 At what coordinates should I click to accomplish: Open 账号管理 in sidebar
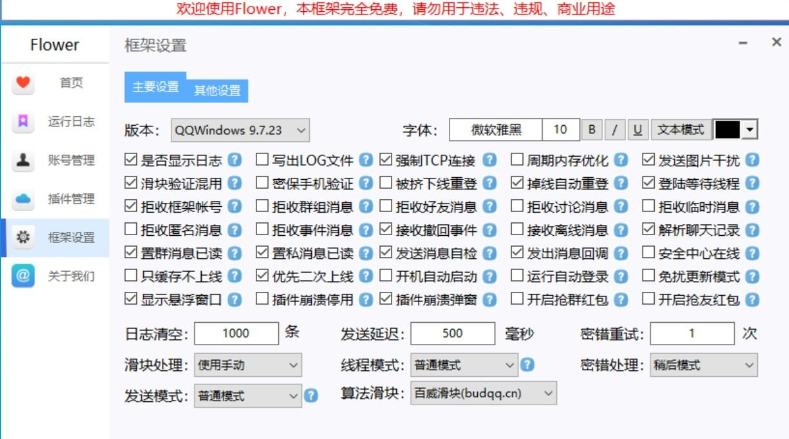click(55, 160)
